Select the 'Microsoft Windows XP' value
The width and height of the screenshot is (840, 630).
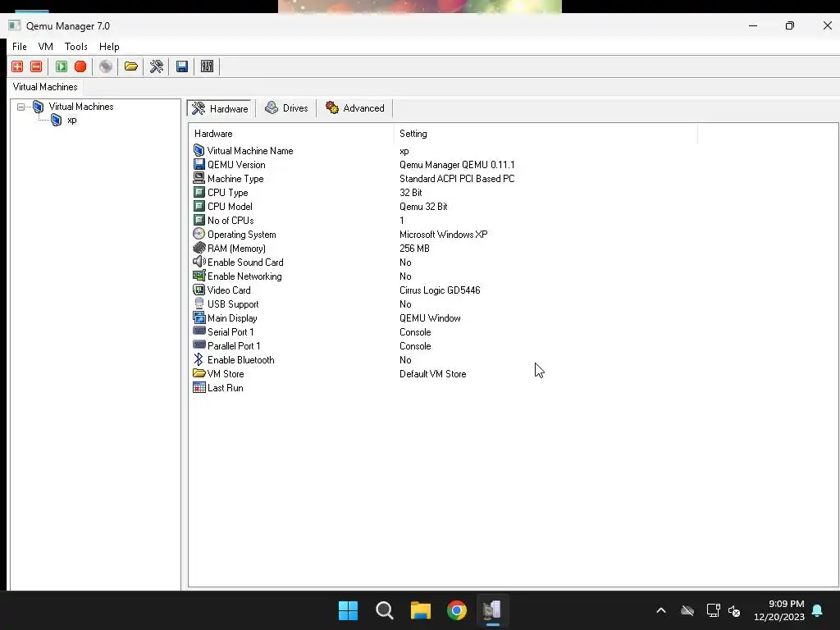(x=444, y=235)
